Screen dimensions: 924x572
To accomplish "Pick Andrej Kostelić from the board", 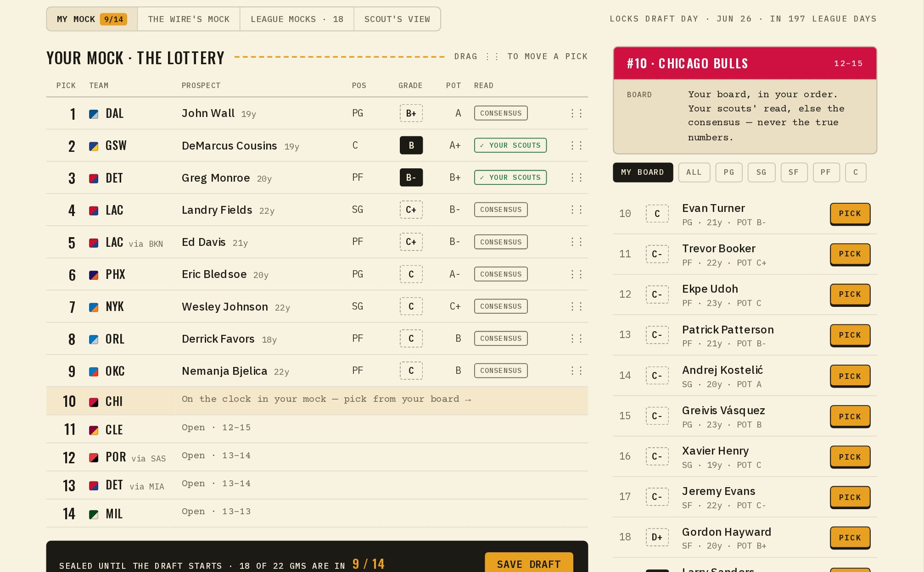I will (850, 376).
